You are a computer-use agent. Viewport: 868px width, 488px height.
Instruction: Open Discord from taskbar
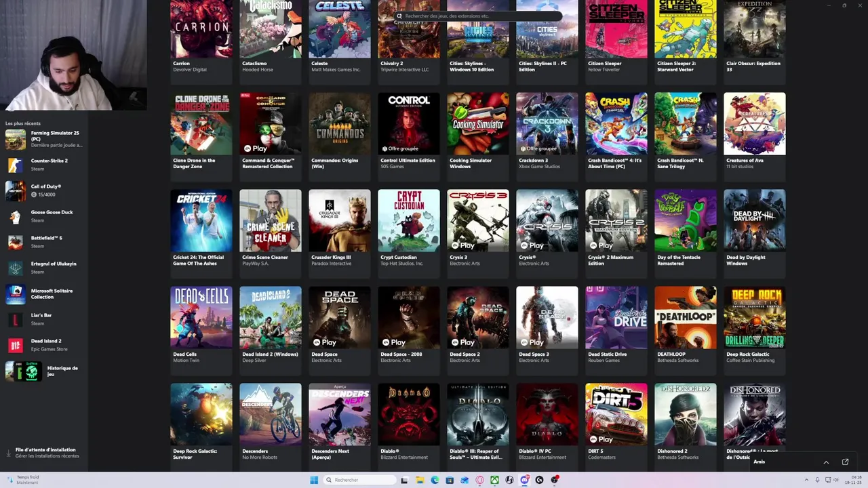click(524, 480)
